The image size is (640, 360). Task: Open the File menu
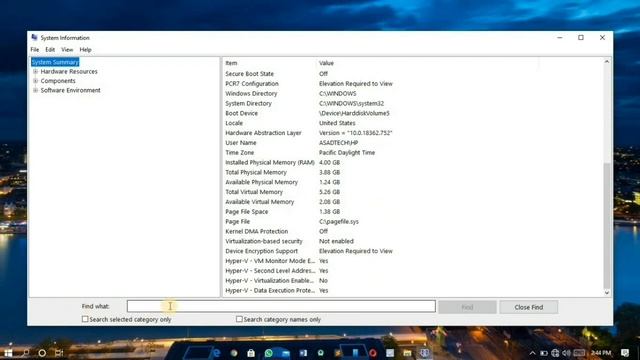click(x=35, y=49)
